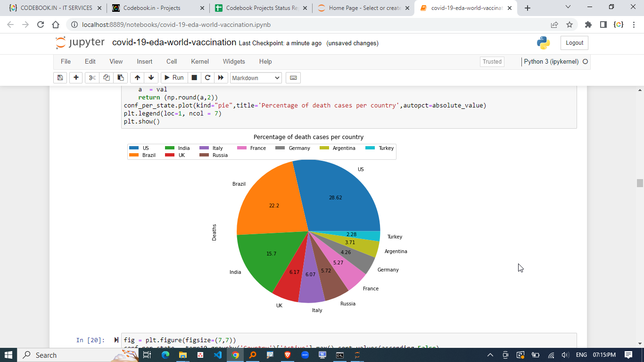This screenshot has height=362, width=644.
Task: Open the Edit menu
Action: click(90, 61)
